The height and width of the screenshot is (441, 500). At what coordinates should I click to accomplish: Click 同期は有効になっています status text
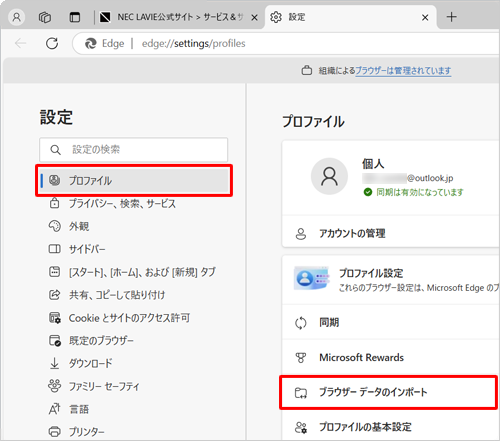coord(420,192)
